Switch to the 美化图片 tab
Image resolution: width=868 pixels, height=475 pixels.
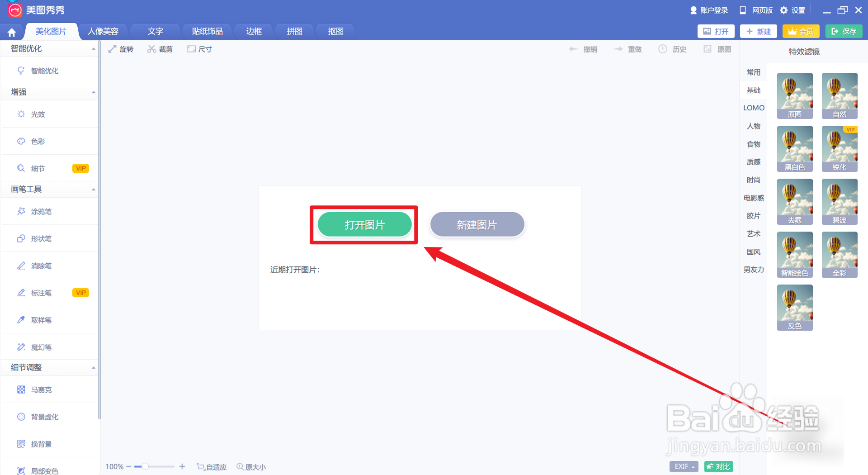point(51,31)
